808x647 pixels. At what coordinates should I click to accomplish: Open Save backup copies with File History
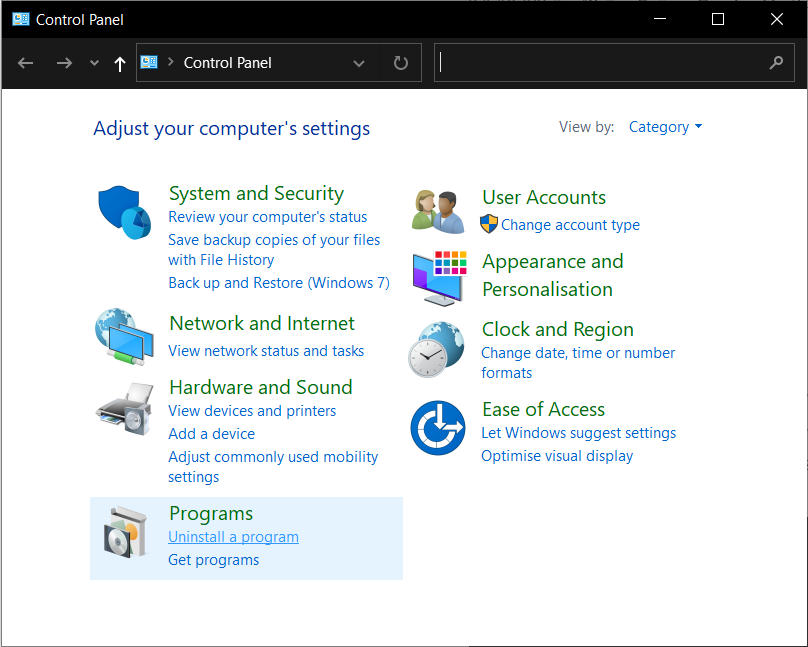click(x=274, y=250)
